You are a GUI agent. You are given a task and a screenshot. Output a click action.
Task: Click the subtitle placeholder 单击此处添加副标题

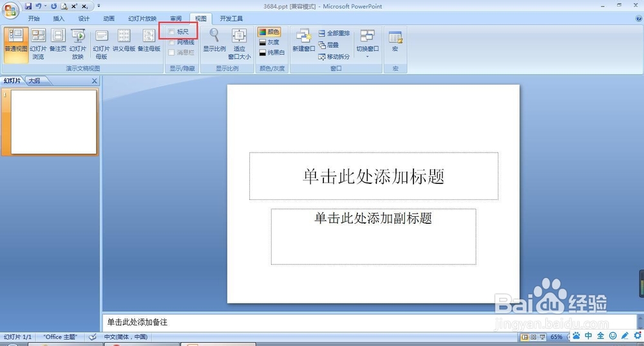pyautogui.click(x=374, y=237)
